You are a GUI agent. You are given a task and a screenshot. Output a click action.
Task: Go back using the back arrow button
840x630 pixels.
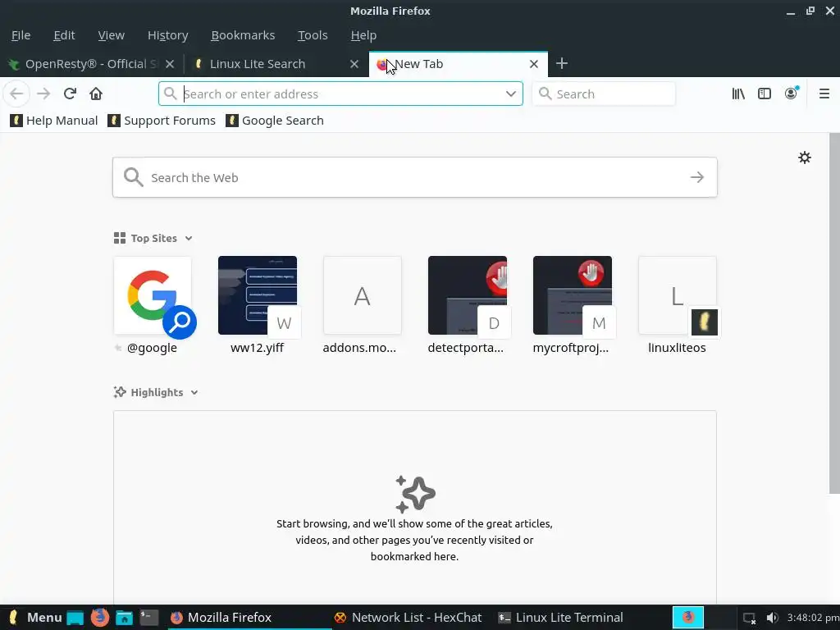point(16,94)
